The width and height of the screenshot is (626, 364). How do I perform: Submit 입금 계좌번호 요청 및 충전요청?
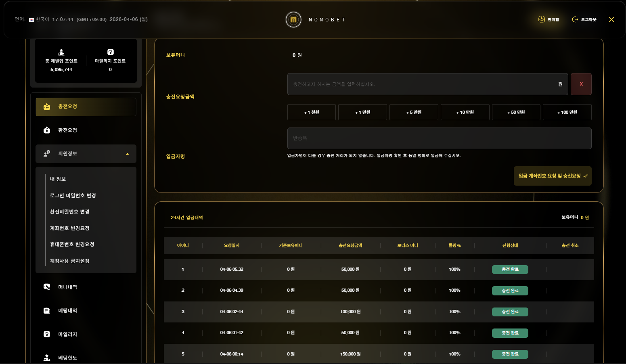552,176
